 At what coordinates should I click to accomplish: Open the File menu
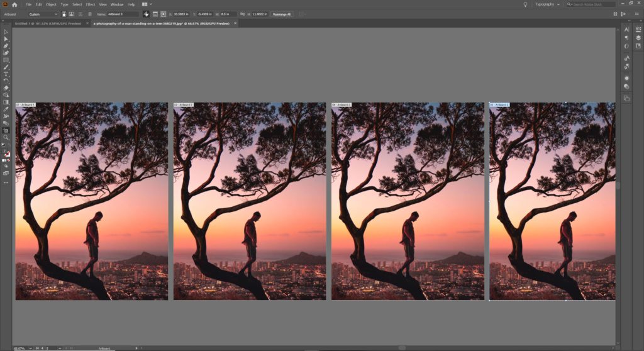pos(29,4)
